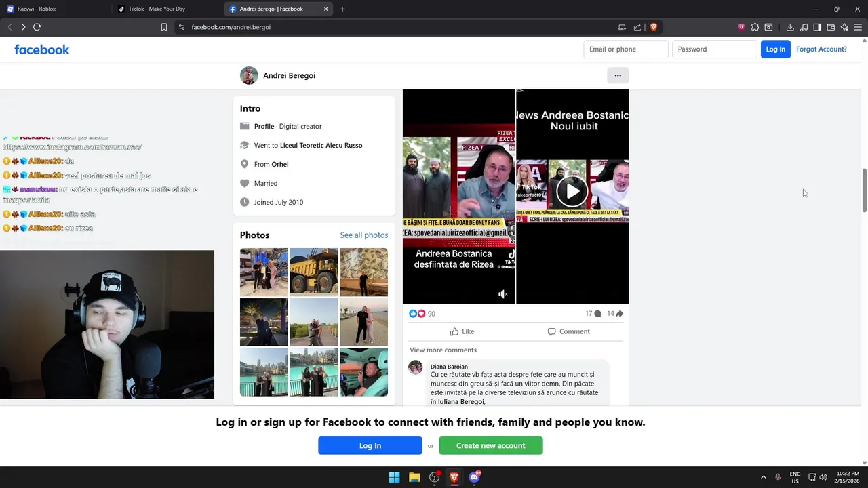Image resolution: width=868 pixels, height=488 pixels.
Task: Open the media playlist music note icon
Action: click(x=804, y=27)
